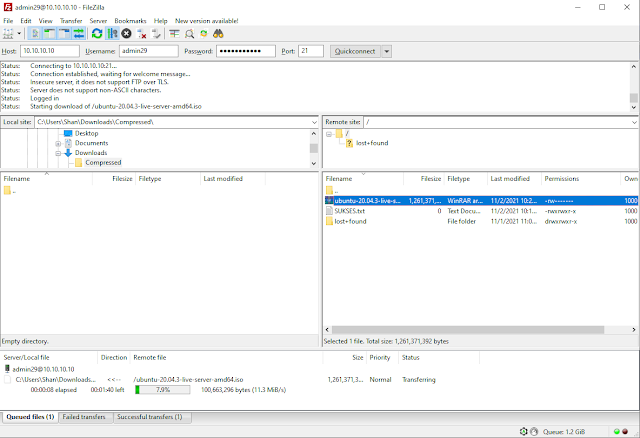640x438 pixels.
Task: Toggle the remote directory tree display
Action: click(x=64, y=33)
